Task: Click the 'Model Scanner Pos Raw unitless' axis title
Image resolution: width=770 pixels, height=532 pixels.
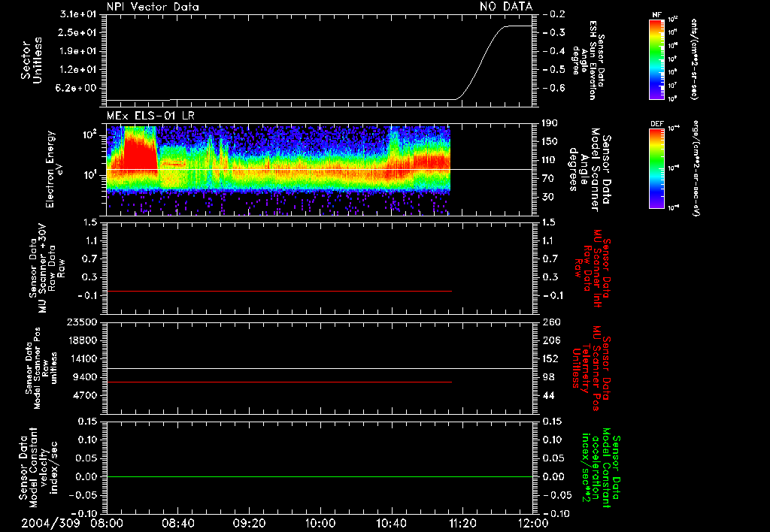Action: coord(42,368)
